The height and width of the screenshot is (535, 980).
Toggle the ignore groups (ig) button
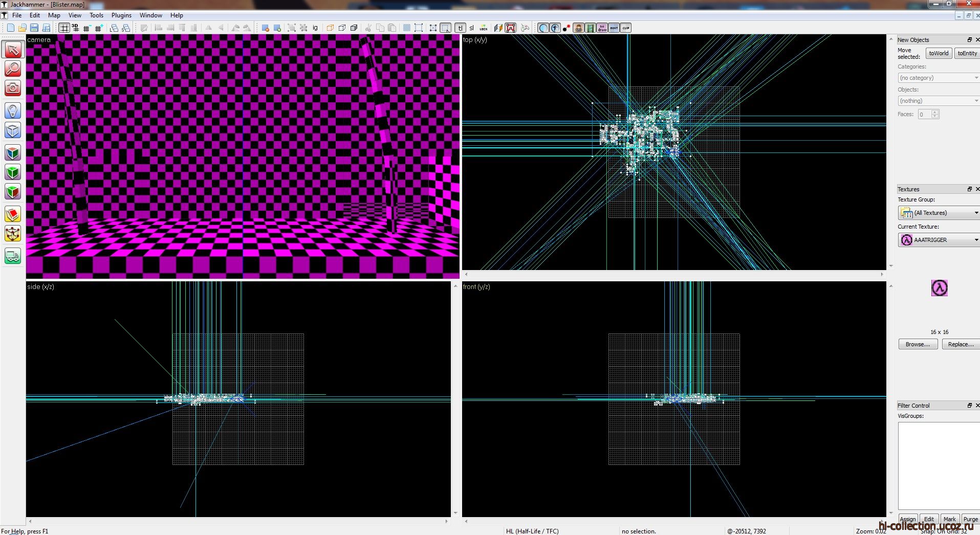(315, 28)
